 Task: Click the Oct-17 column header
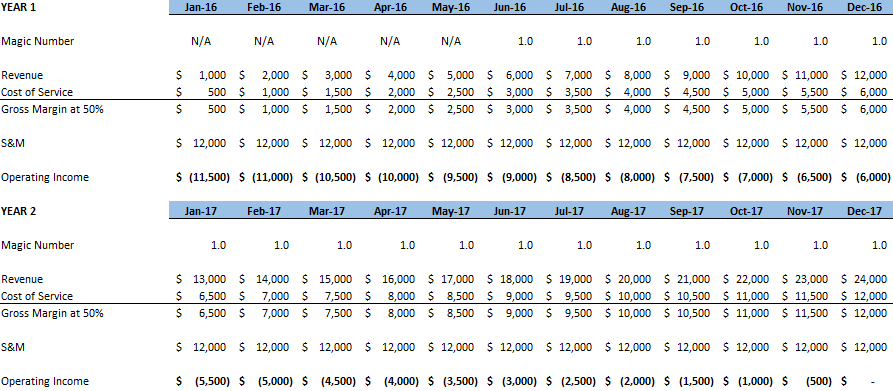point(746,211)
